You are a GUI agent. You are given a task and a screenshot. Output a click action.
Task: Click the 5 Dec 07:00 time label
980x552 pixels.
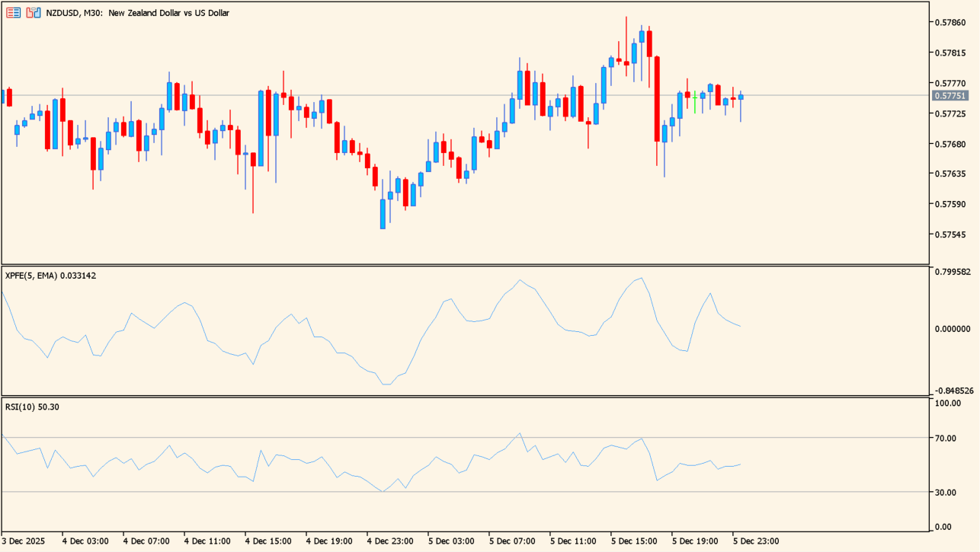[513, 541]
